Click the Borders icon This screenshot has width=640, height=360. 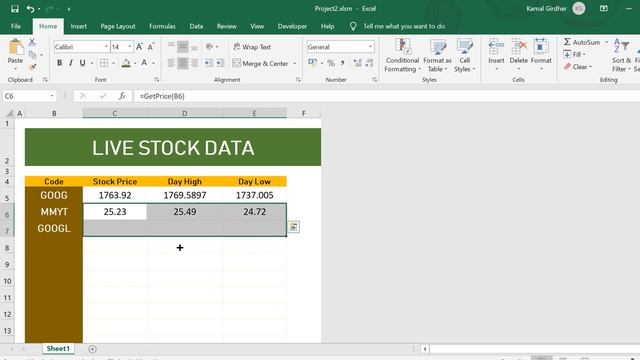104,63
